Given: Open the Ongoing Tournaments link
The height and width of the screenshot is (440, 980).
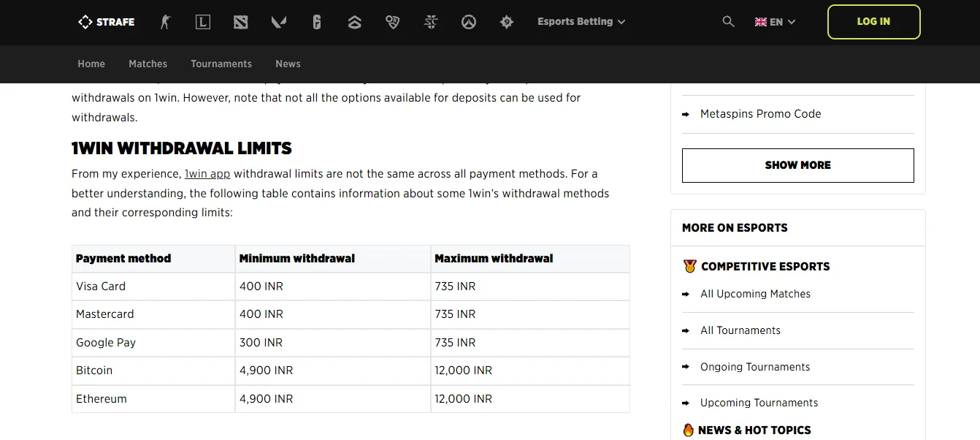Looking at the screenshot, I should pyautogui.click(x=755, y=367).
